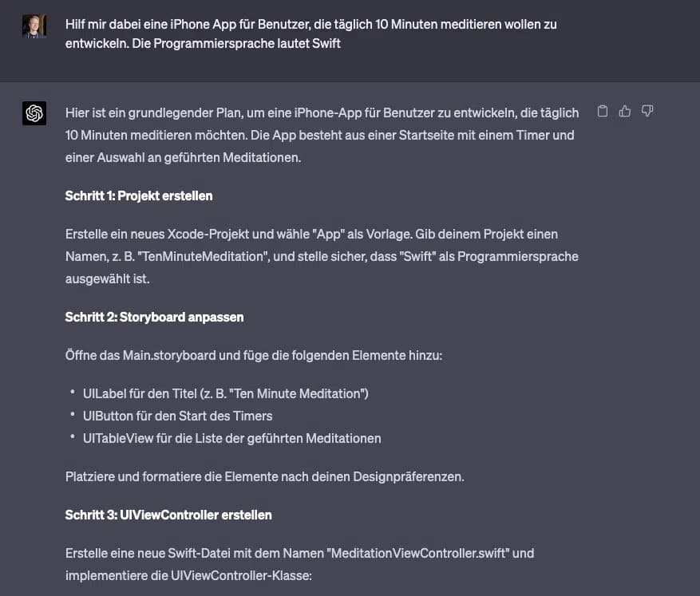Give thumbs down feedback on the response
Viewport: 700px width, 596px height.
[x=647, y=112]
